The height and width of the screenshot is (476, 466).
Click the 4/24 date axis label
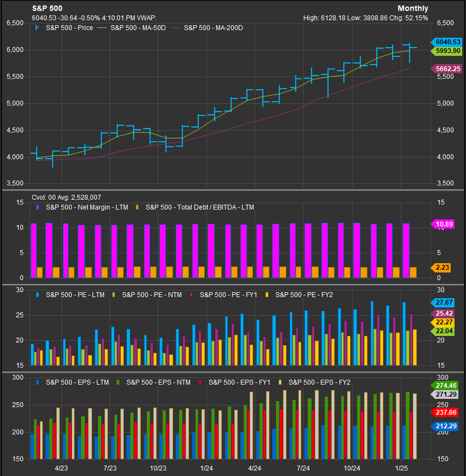tap(255, 468)
